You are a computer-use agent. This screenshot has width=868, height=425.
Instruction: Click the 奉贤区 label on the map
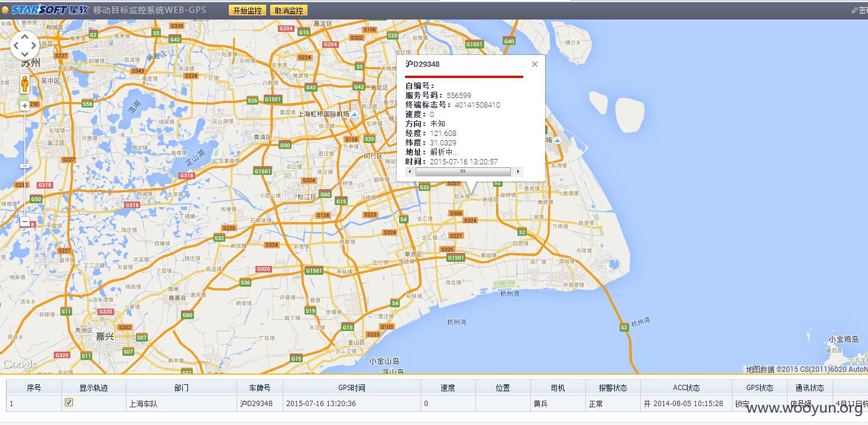[412, 254]
